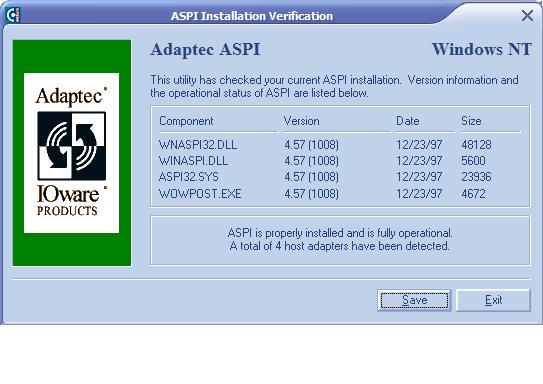Click the version value for WNASPI32.DLL
This screenshot has height=384, width=543.
311,144
